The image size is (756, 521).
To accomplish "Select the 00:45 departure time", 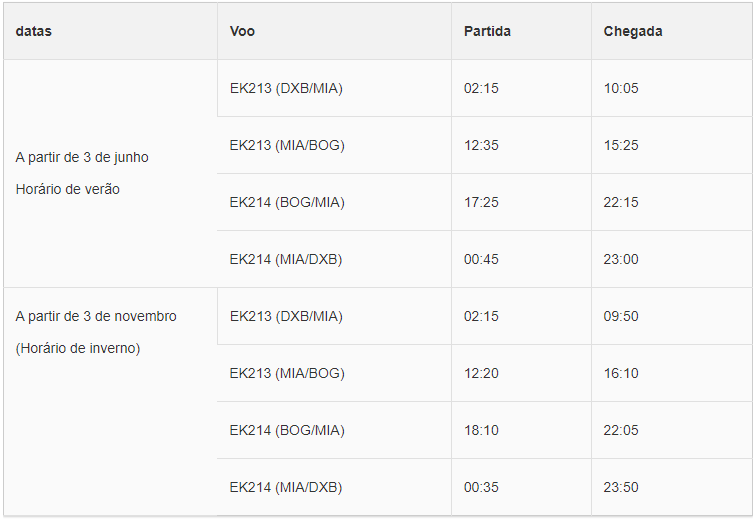I will pos(481,259).
